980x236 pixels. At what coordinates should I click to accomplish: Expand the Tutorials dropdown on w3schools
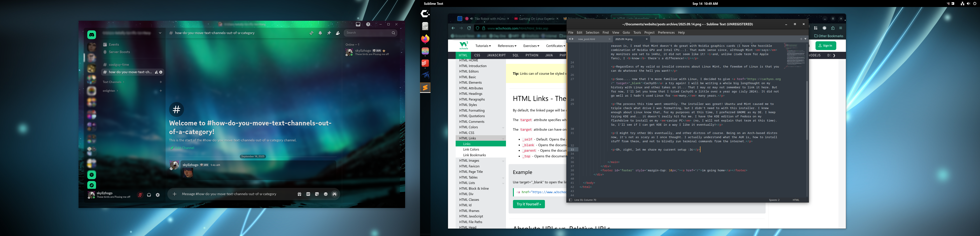[x=483, y=46]
